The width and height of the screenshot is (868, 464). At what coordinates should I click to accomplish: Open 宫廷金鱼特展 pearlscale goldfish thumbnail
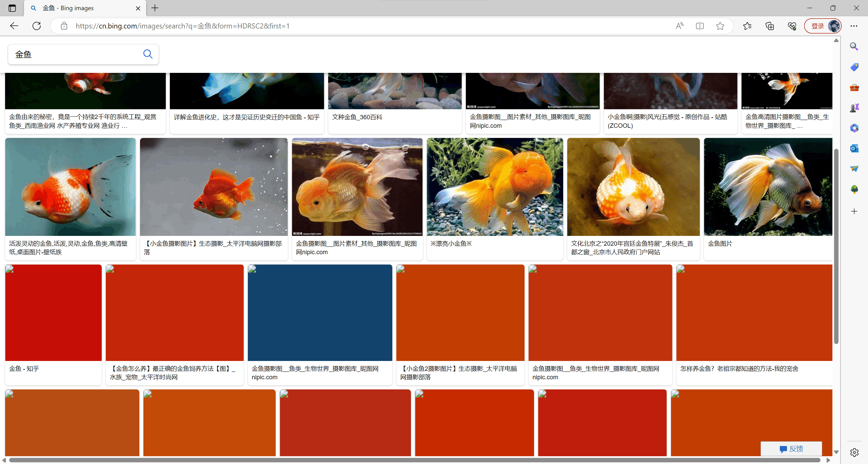(633, 187)
